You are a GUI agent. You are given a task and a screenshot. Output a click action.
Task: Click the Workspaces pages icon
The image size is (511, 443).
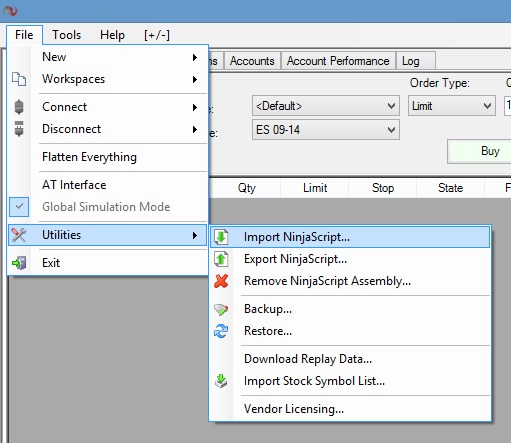point(19,79)
